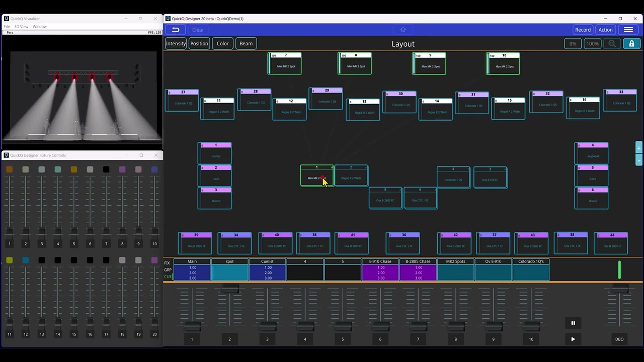Open Window menu in QuickQ Visualizer
The width and height of the screenshot is (644, 362).
(x=40, y=27)
